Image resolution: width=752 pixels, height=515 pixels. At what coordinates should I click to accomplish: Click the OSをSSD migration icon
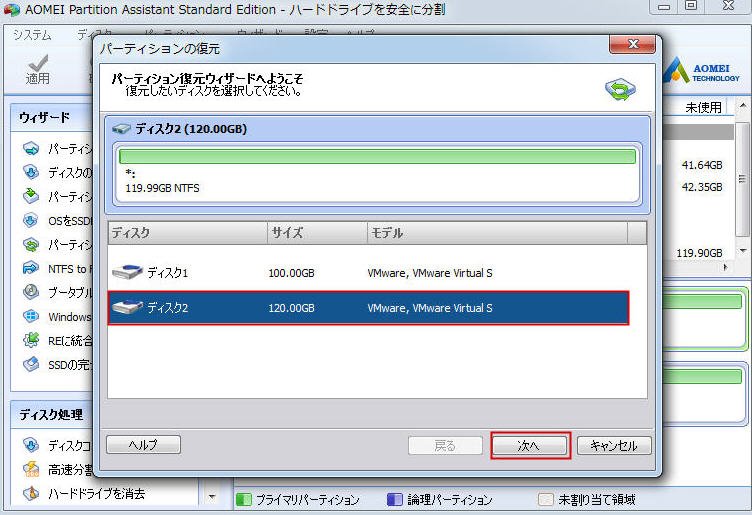pyautogui.click(x=31, y=221)
